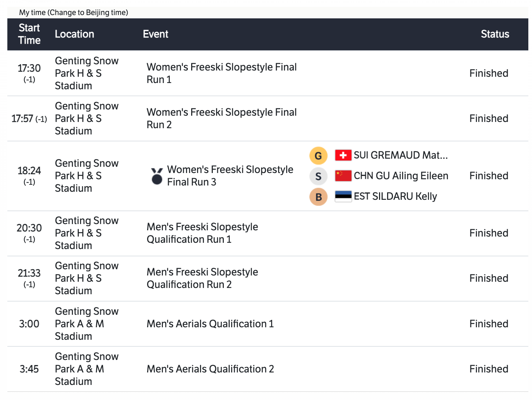Click the Event column header
Image resolution: width=532 pixels, height=400 pixels.
(156, 34)
